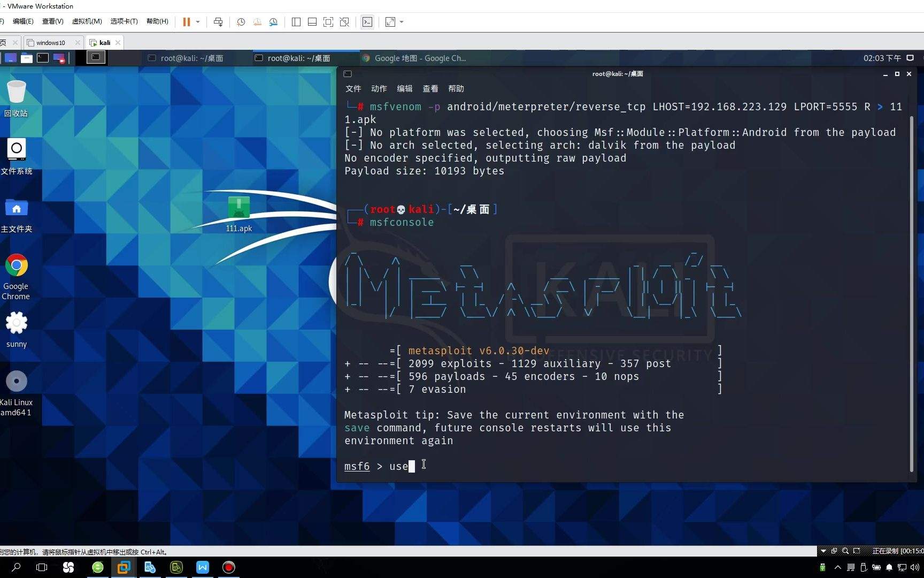Click the terminal window menu icon in the title bar

[x=348, y=74]
